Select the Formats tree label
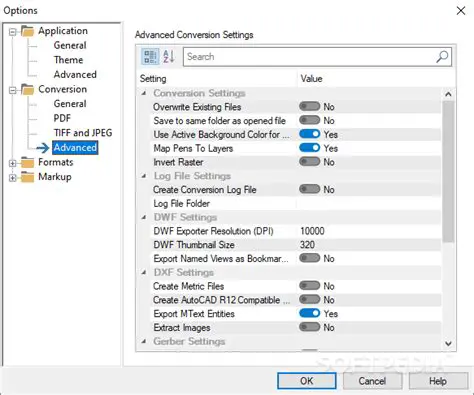Screen dimensions: 474x395 click(56, 162)
